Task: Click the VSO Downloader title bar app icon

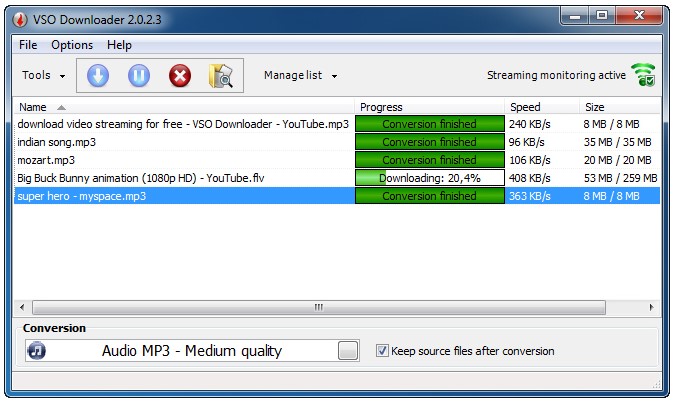Action: tap(20, 20)
